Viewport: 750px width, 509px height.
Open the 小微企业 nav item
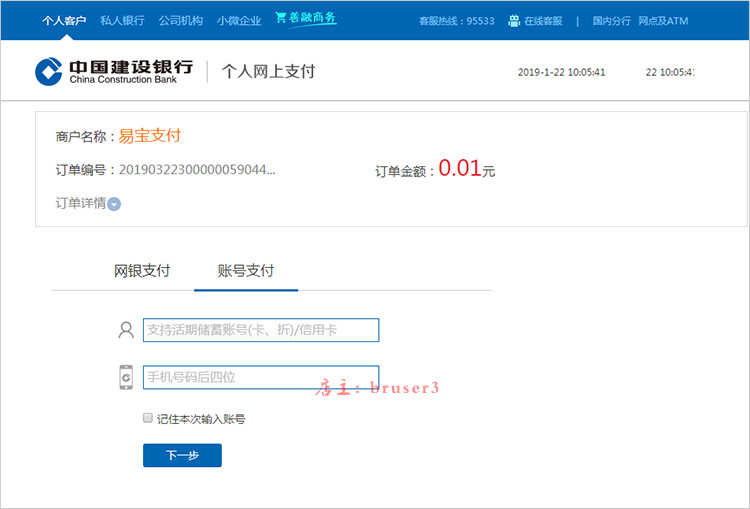pos(239,21)
